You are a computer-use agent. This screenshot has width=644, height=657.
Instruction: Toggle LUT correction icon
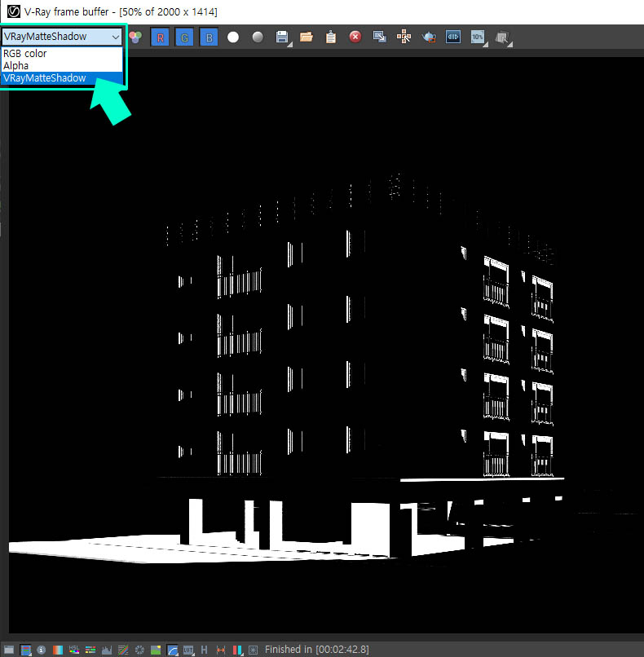(188, 650)
